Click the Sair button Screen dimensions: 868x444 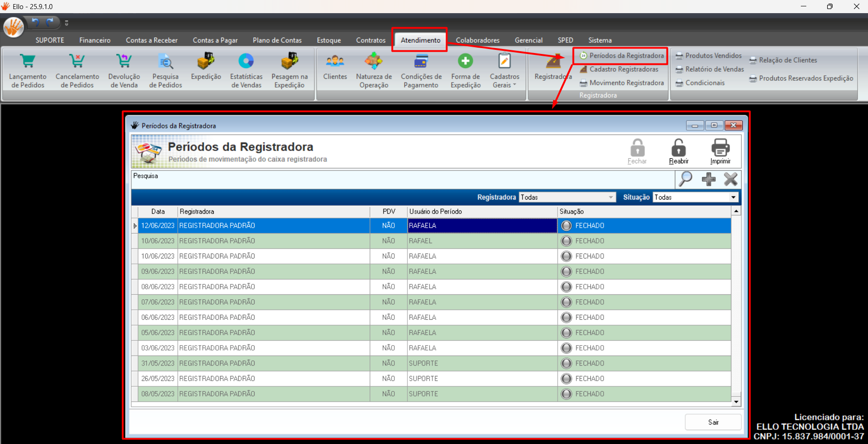pos(713,422)
